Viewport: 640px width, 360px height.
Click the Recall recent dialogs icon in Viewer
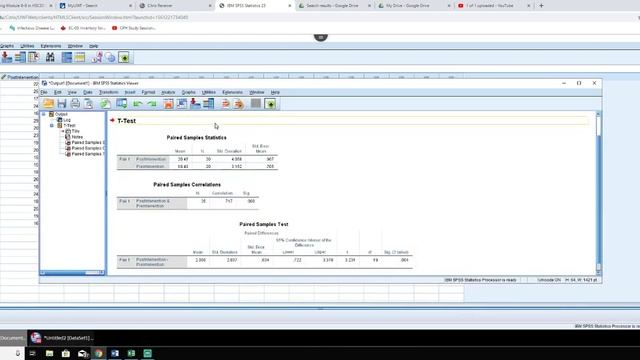[x=121, y=104]
